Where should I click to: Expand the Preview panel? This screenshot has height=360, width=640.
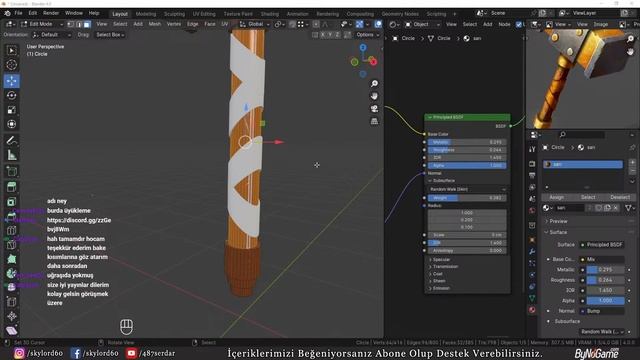(558, 221)
